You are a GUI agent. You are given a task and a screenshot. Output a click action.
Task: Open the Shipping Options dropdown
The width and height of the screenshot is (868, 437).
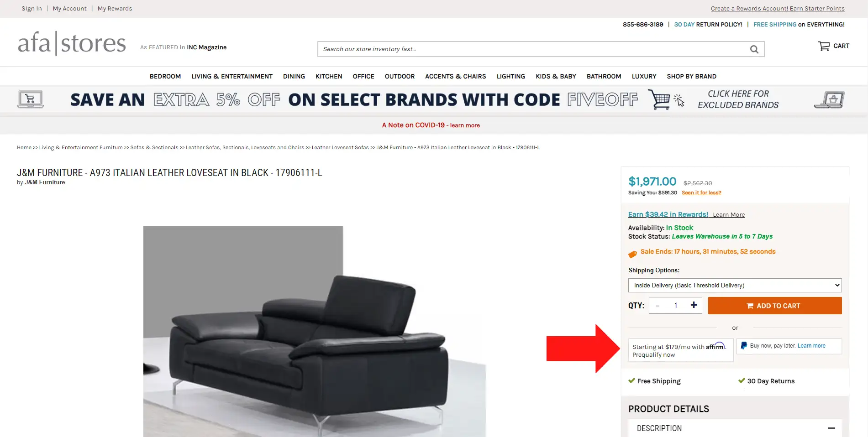[x=735, y=285]
